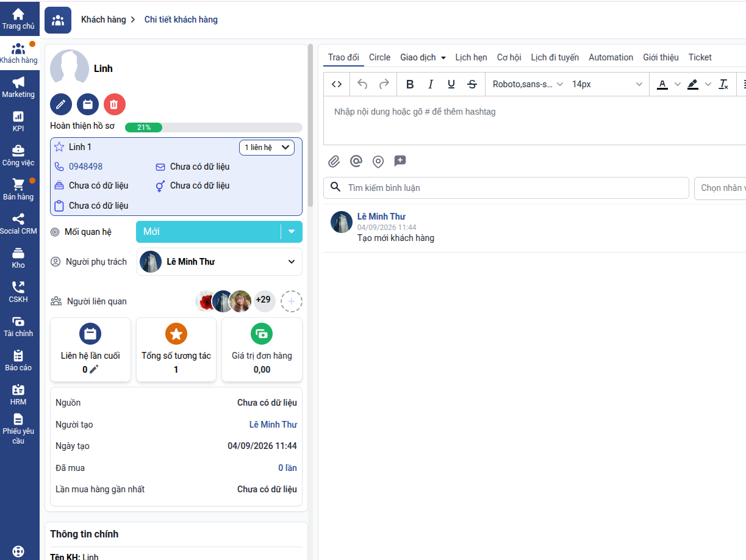Click the location pin icon below editor
This screenshot has height=560, width=746.
[x=378, y=162]
